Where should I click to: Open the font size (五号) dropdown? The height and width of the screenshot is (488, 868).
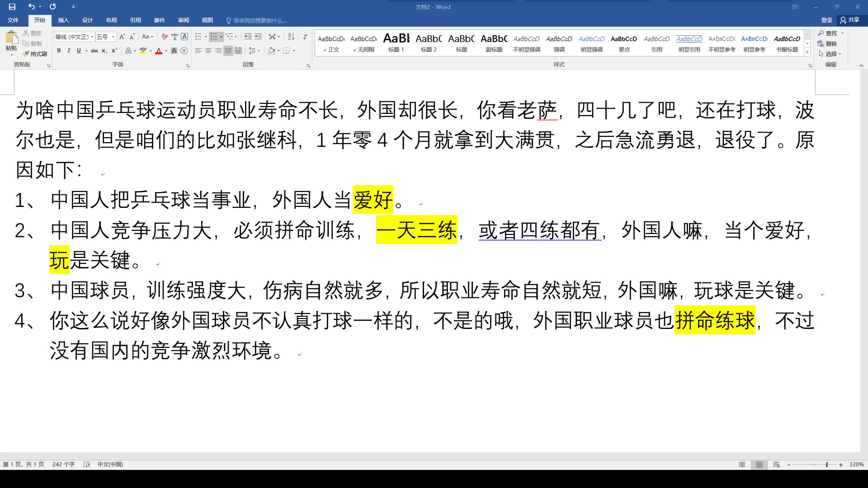(113, 37)
